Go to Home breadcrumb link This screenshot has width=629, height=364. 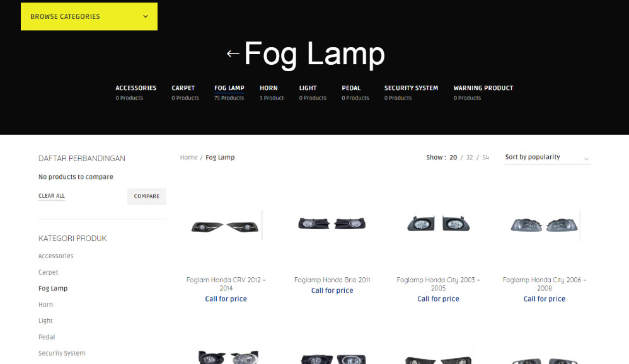pos(188,157)
